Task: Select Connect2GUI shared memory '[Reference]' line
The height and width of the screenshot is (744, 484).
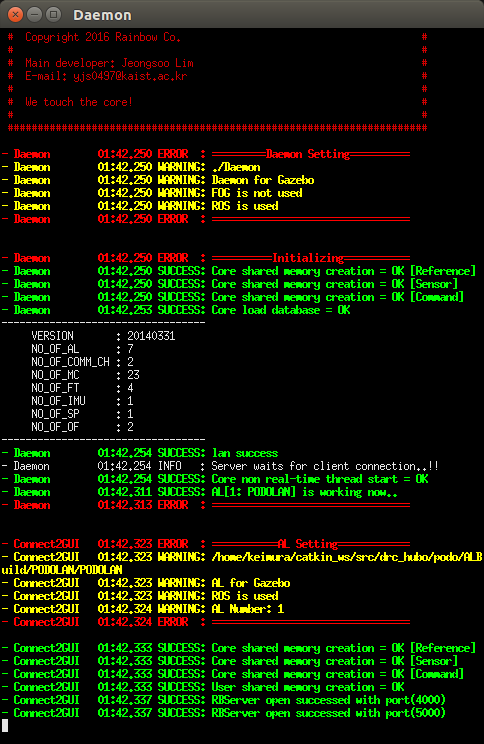Action: [x=239, y=648]
